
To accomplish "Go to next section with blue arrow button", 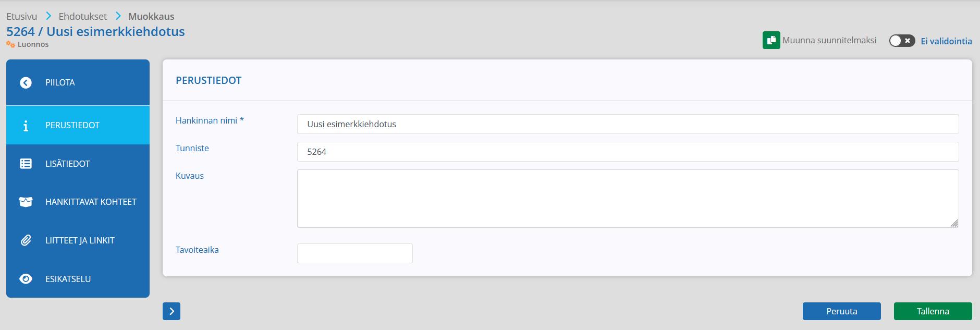I will point(171,311).
